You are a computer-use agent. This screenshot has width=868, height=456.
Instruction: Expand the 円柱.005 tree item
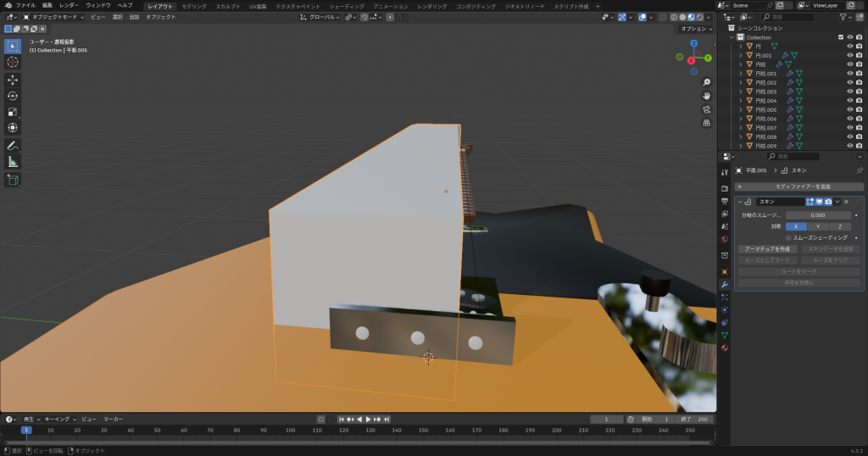tap(740, 109)
